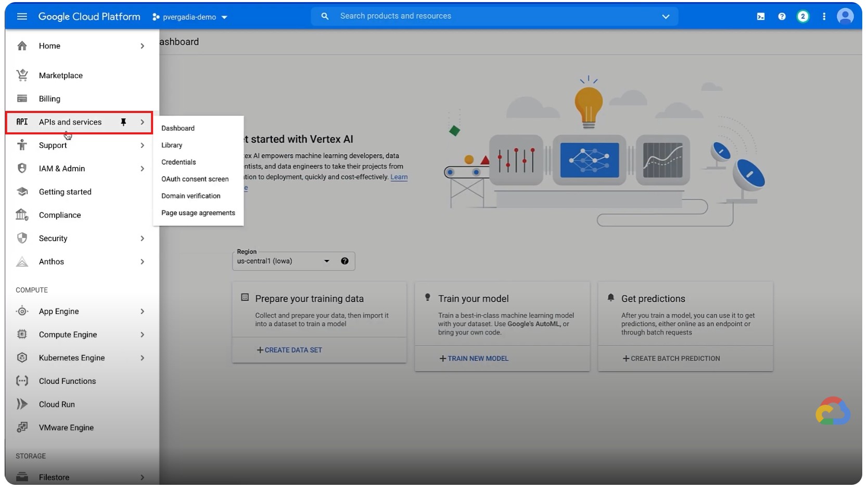Select Library in APIs submenu

[x=172, y=145]
